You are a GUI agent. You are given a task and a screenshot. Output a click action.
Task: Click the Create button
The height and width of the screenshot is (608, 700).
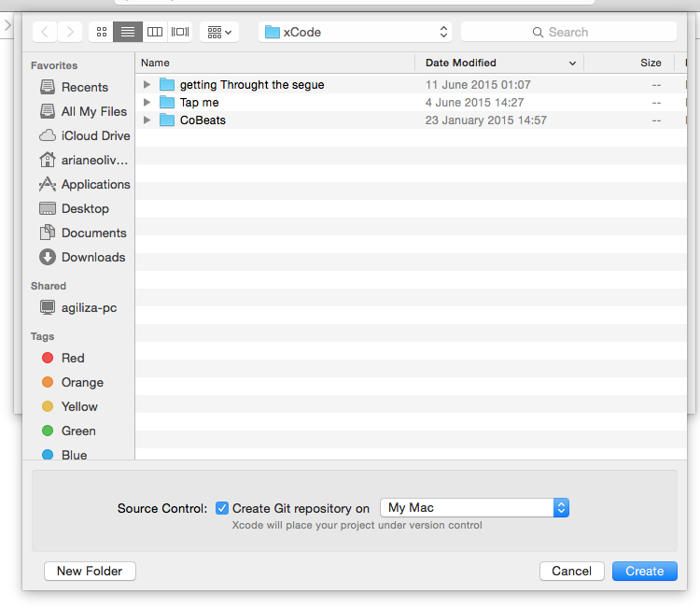tap(644, 571)
